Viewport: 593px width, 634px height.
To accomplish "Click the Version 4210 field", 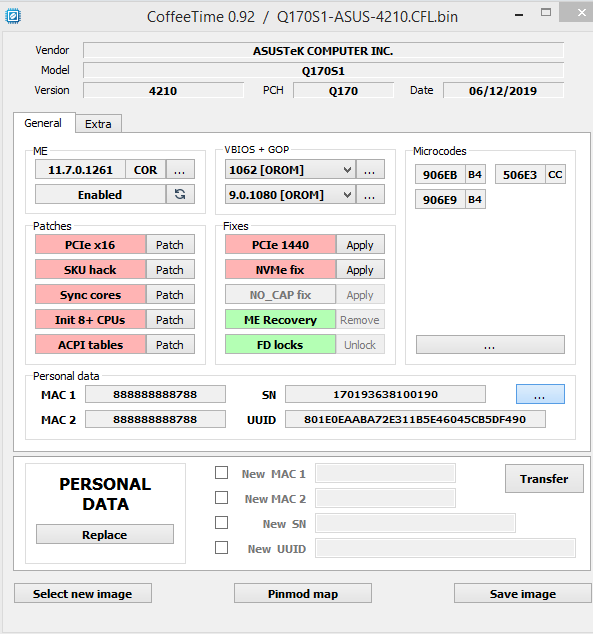I will pyautogui.click(x=163, y=91).
